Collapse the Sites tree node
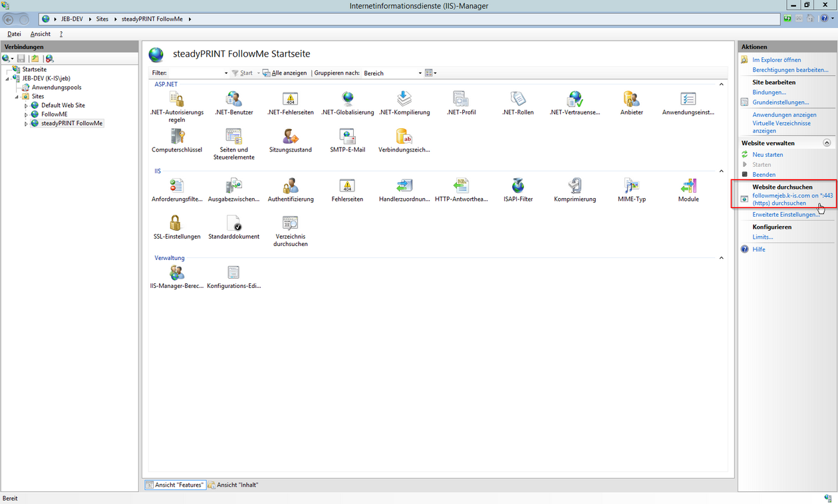The image size is (838, 504). [x=17, y=96]
